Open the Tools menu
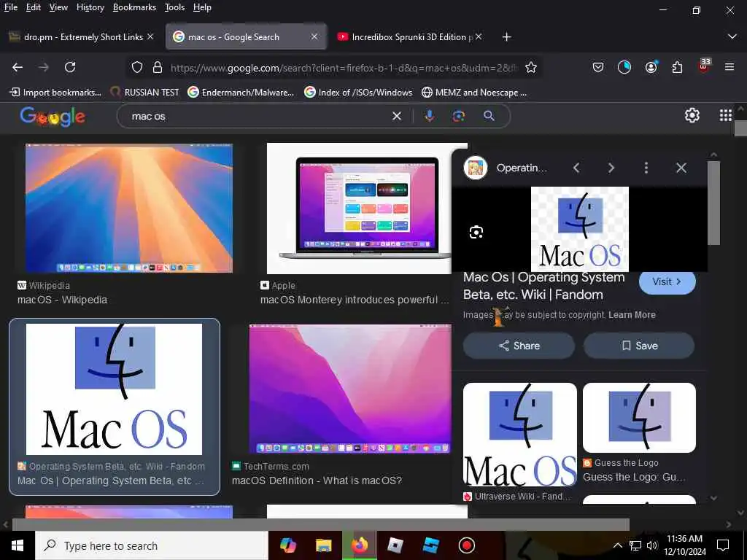Image resolution: width=747 pixels, height=560 pixels. pyautogui.click(x=175, y=7)
